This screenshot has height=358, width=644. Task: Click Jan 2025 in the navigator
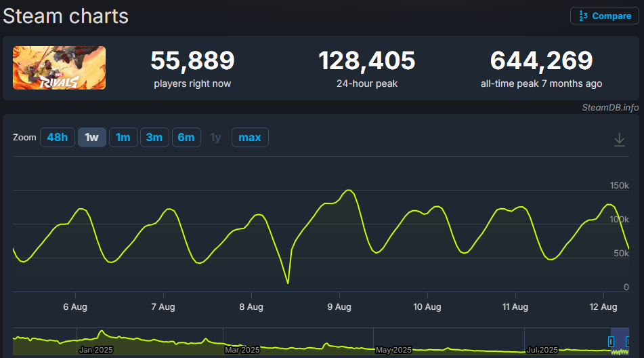tap(95, 350)
